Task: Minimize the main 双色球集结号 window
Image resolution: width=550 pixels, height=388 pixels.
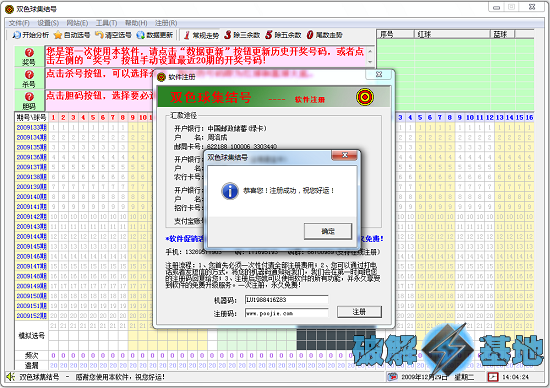Action: click(497, 7)
